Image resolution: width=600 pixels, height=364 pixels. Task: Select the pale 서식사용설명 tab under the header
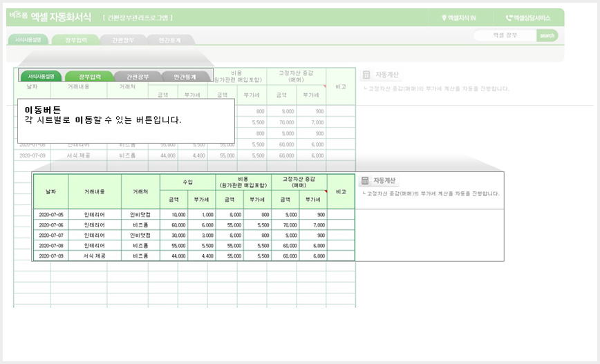(28, 40)
